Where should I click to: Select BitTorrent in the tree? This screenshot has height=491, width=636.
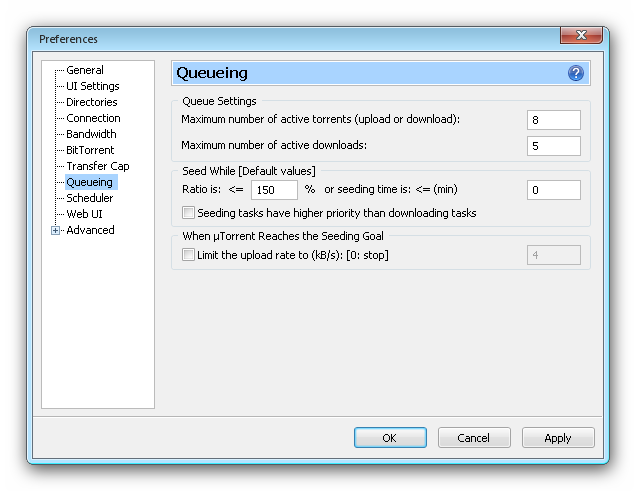pyautogui.click(x=90, y=150)
